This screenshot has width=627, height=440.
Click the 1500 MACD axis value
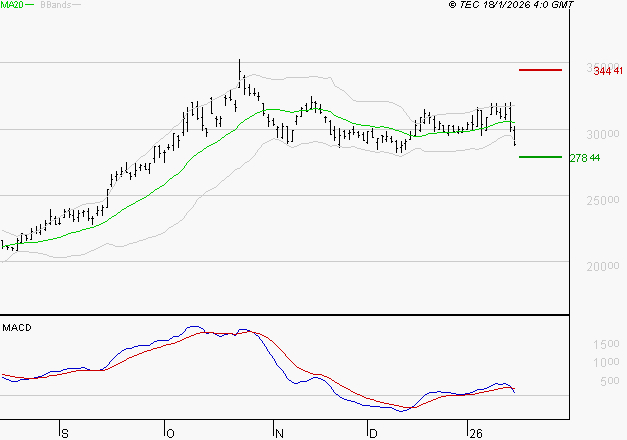click(606, 344)
